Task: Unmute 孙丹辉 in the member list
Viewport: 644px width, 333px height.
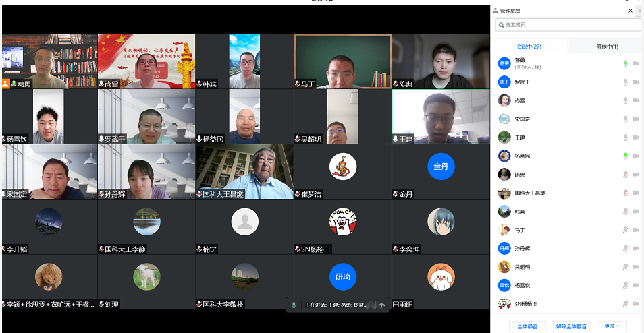Action: [x=626, y=249]
